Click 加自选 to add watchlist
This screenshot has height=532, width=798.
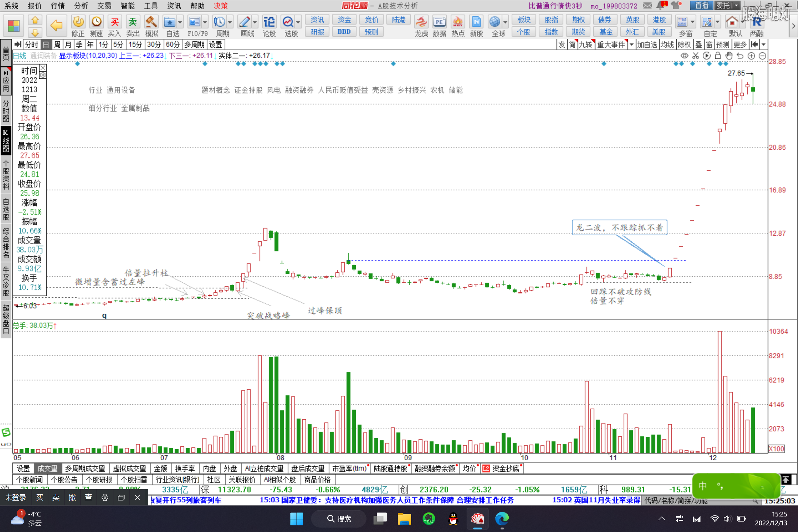click(647, 45)
